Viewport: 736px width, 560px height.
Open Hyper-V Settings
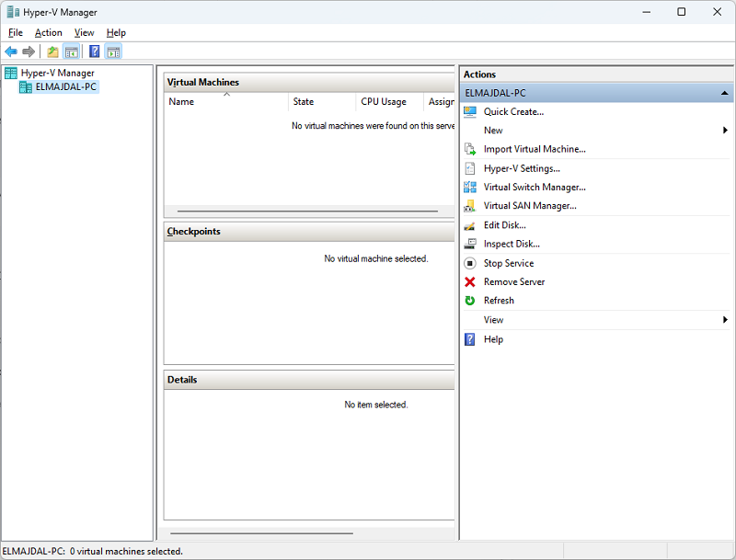(x=522, y=168)
